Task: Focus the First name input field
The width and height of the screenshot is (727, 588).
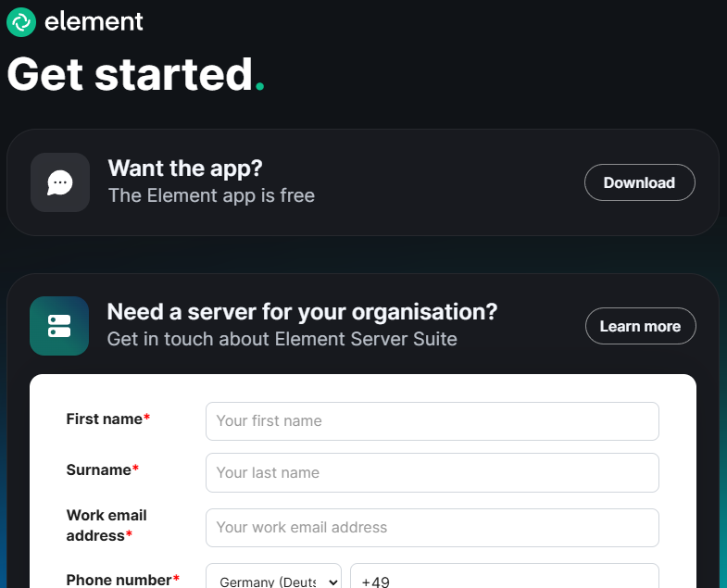Action: (432, 421)
